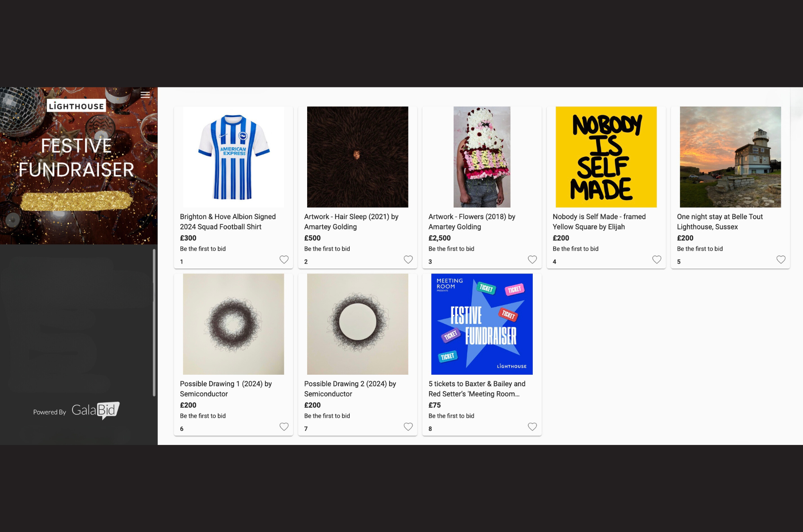Click heart icon for Possible Drawing 2

coord(408,426)
